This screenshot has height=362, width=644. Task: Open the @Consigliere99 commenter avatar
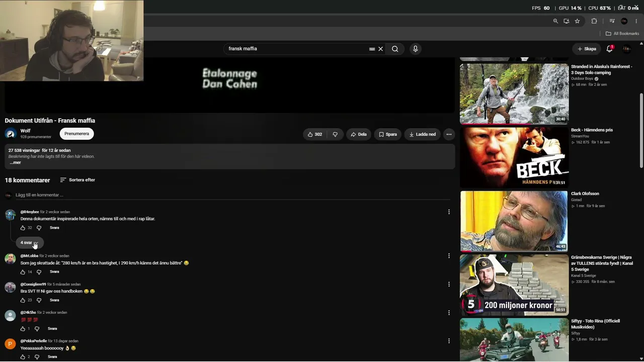10,287
